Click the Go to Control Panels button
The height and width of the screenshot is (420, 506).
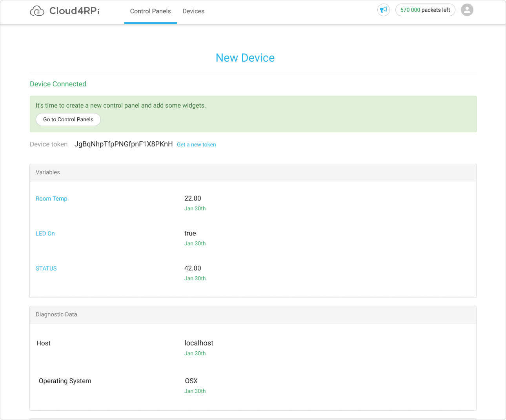pos(68,119)
